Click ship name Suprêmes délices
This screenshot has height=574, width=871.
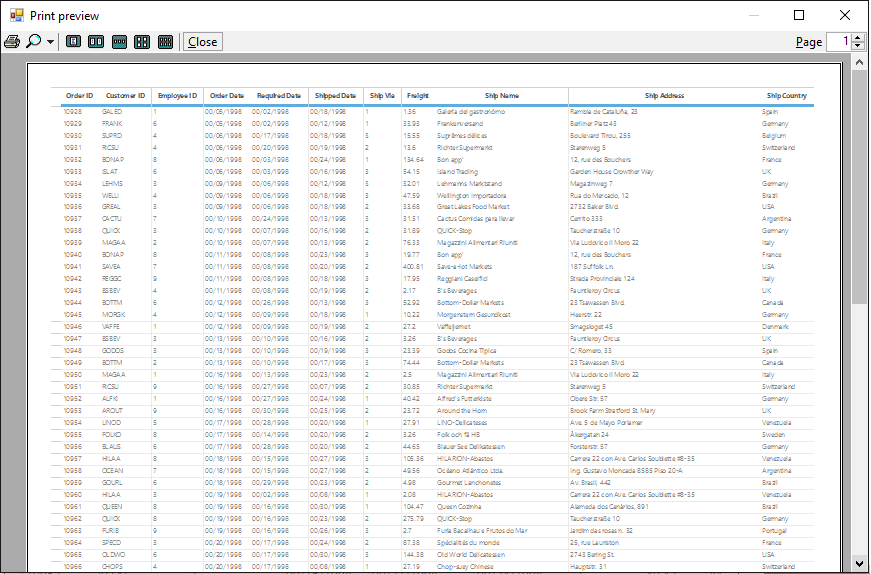tap(462, 136)
